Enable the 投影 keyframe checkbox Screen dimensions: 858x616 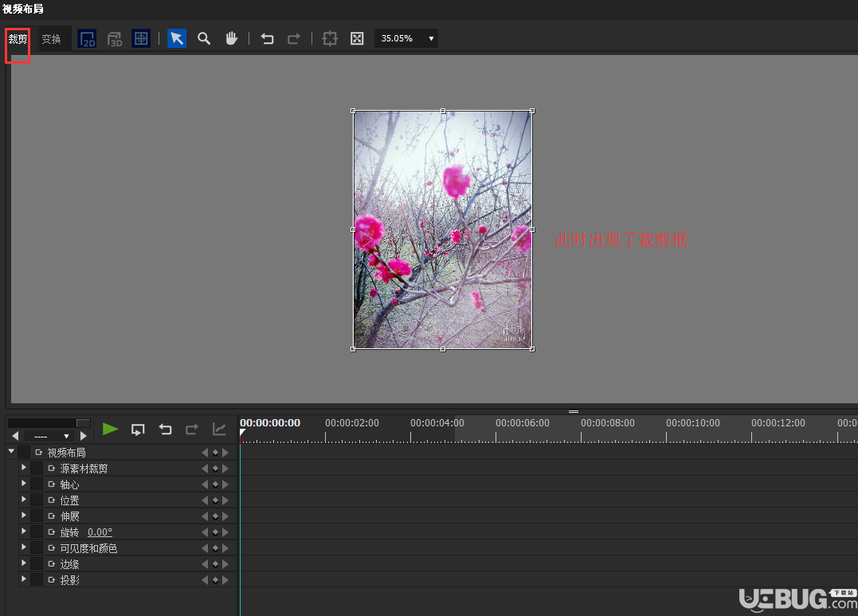(37, 579)
